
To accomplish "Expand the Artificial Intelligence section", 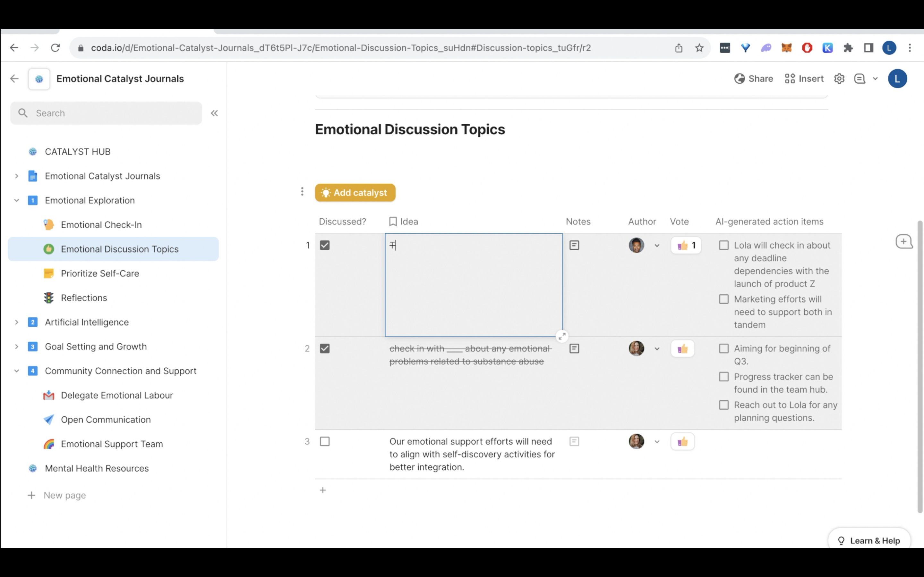I will [16, 322].
